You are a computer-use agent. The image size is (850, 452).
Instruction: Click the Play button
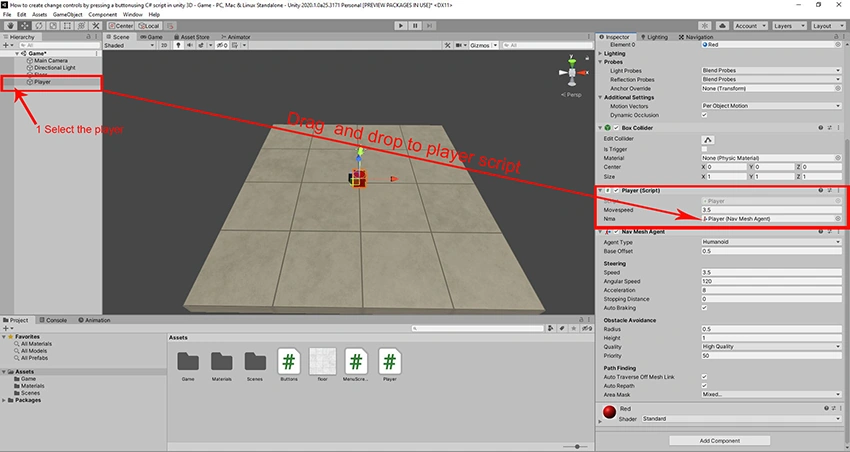pos(401,25)
